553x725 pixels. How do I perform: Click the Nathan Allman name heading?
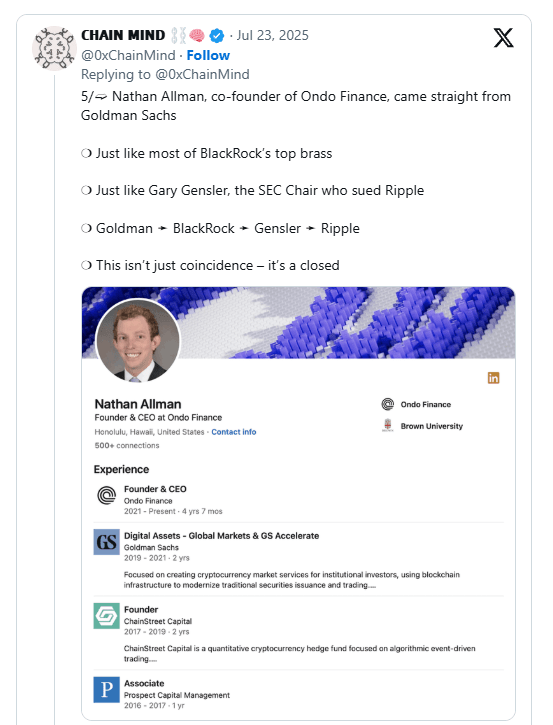(x=138, y=404)
